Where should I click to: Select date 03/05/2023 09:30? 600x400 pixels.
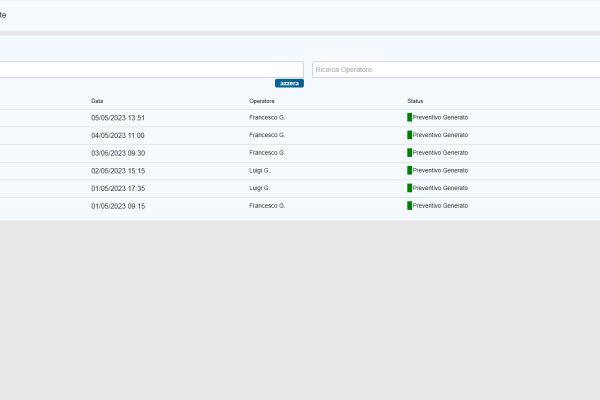118,153
